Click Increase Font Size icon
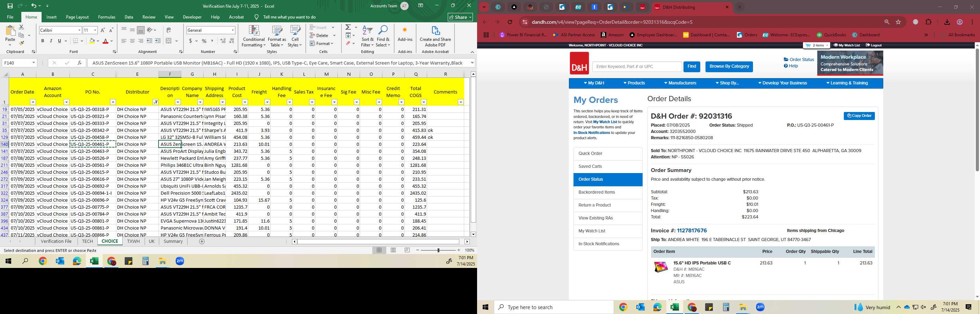The height and width of the screenshot is (314, 980). point(102,30)
